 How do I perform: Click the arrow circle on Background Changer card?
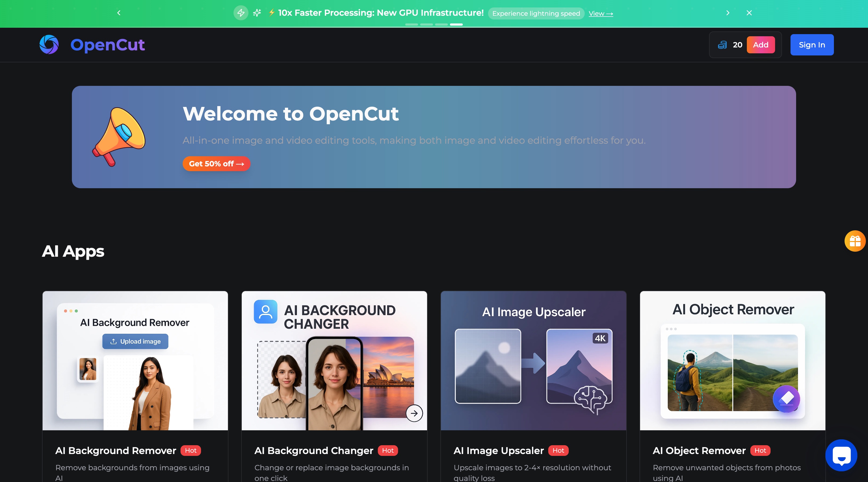coord(414,413)
